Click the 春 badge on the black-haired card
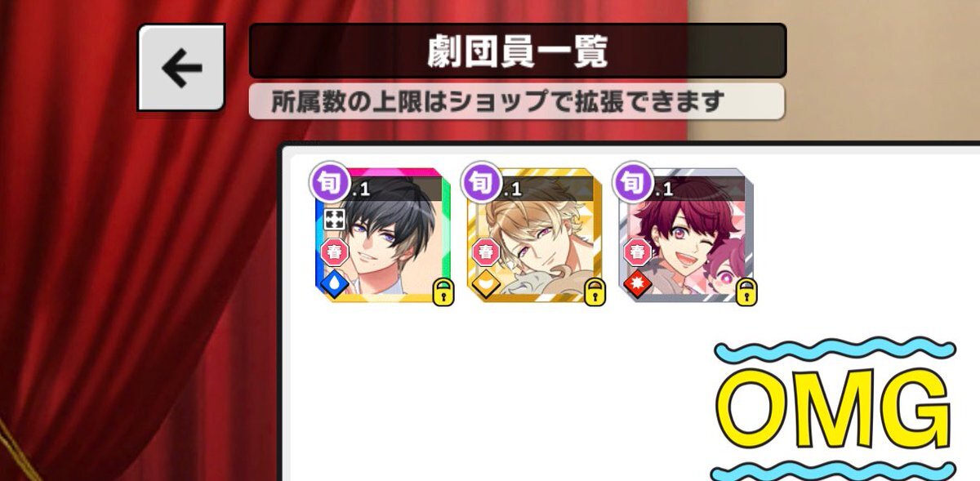The width and height of the screenshot is (980, 481). 333,252
